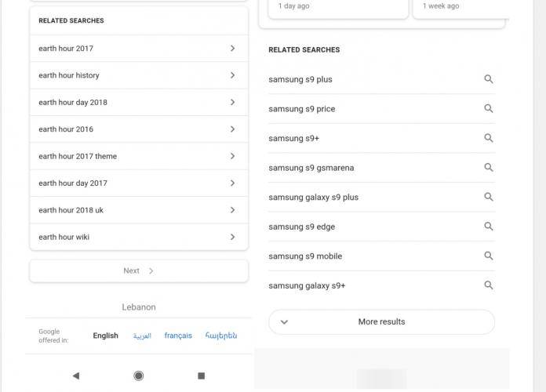Screen dimensions: 546x392
Task: Click magnifier icon next to samsung s9+
Action: click(489, 138)
